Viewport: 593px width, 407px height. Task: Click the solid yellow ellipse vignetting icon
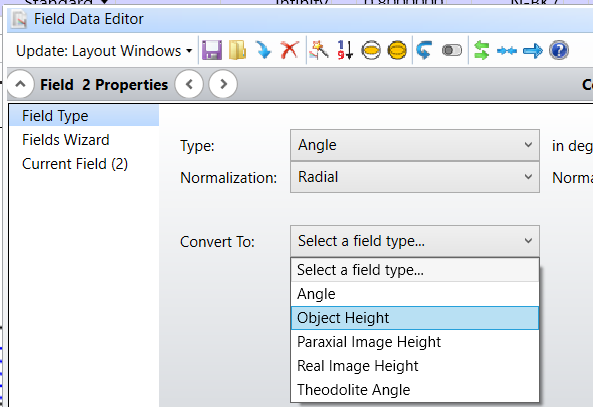point(397,50)
